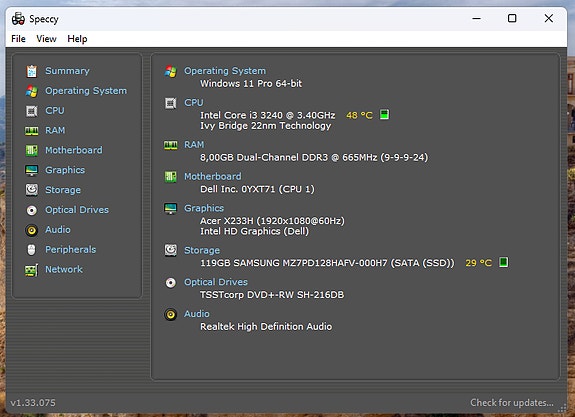Open the Help menu
The height and width of the screenshot is (417, 575).
coord(77,39)
